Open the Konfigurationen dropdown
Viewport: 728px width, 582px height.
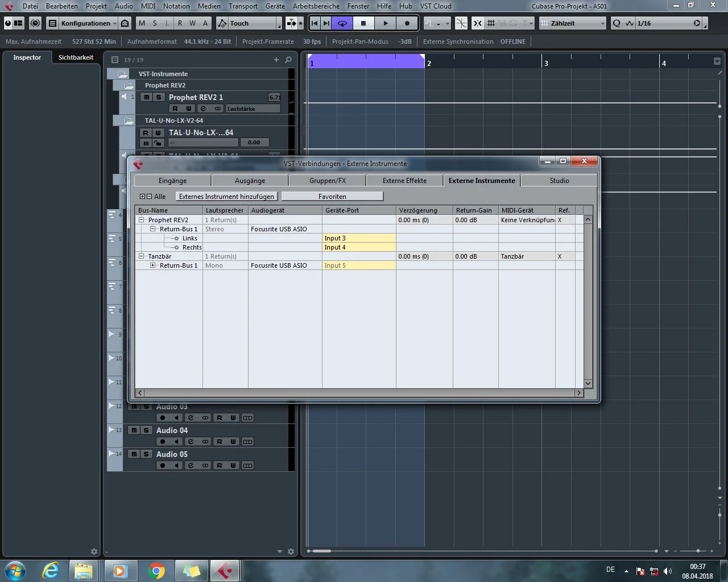89,23
